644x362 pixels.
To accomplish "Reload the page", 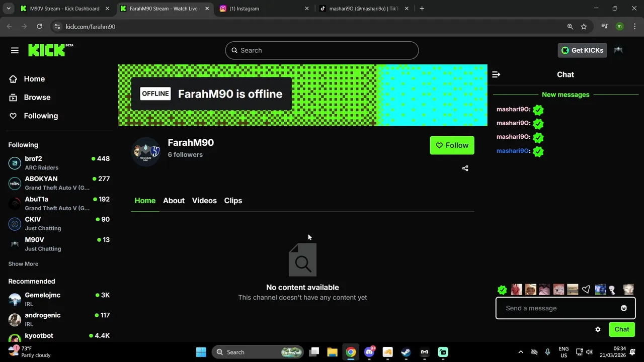I will [39, 27].
